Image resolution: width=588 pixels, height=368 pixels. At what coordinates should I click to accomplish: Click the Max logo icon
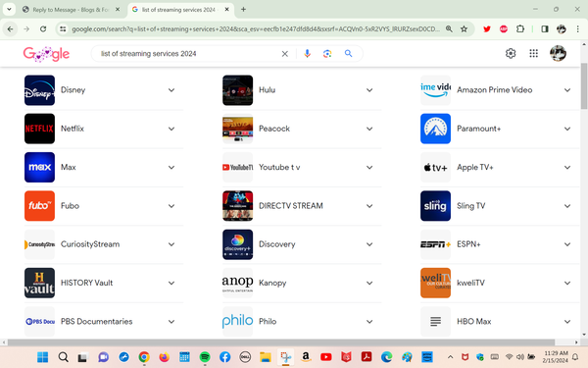(39, 167)
